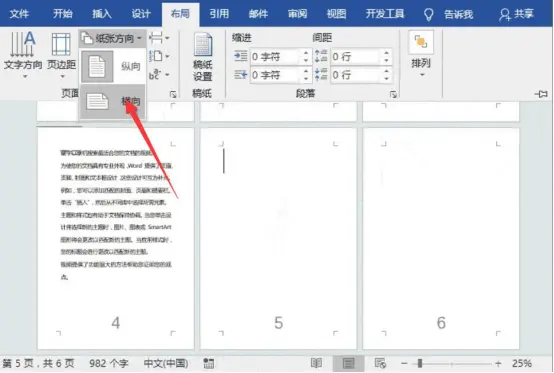Edit the spacing before 0 行 field
The height and width of the screenshot is (373, 554).
click(356, 57)
